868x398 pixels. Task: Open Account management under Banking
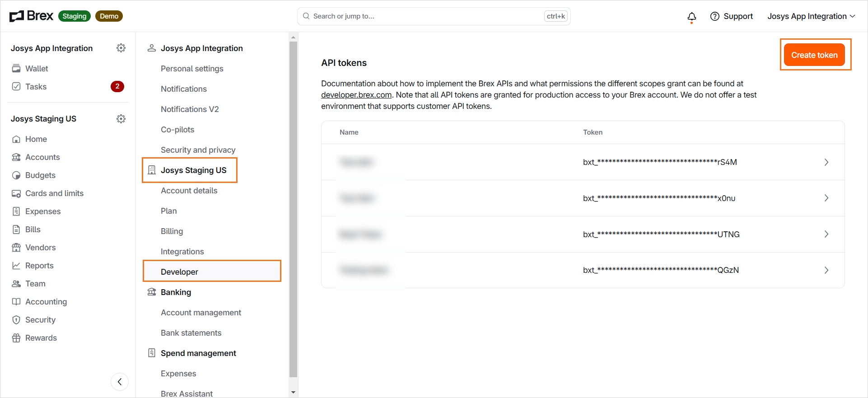pyautogui.click(x=201, y=313)
